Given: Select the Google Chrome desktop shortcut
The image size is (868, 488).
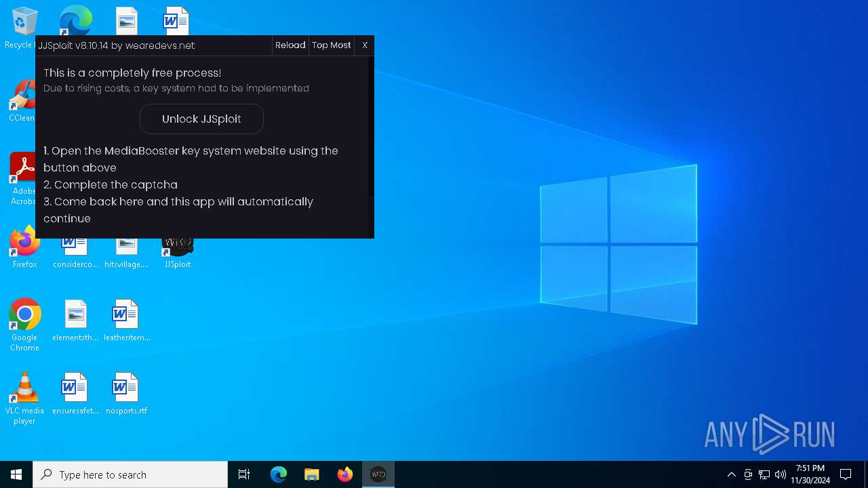Looking at the screenshot, I should [24, 325].
